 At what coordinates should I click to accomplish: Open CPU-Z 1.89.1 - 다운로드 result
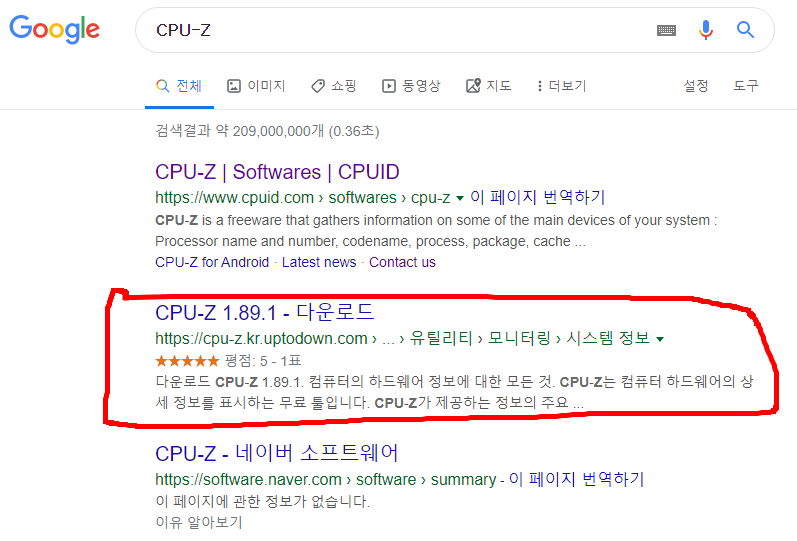265,312
